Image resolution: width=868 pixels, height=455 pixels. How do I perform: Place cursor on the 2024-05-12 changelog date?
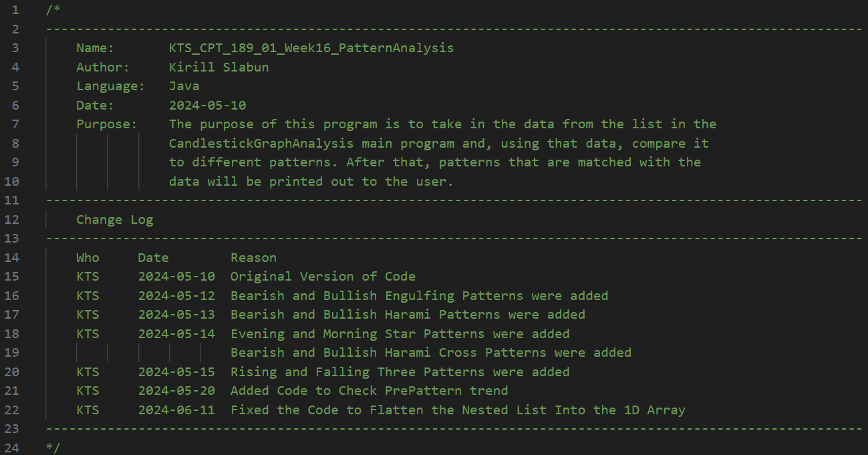pos(176,295)
